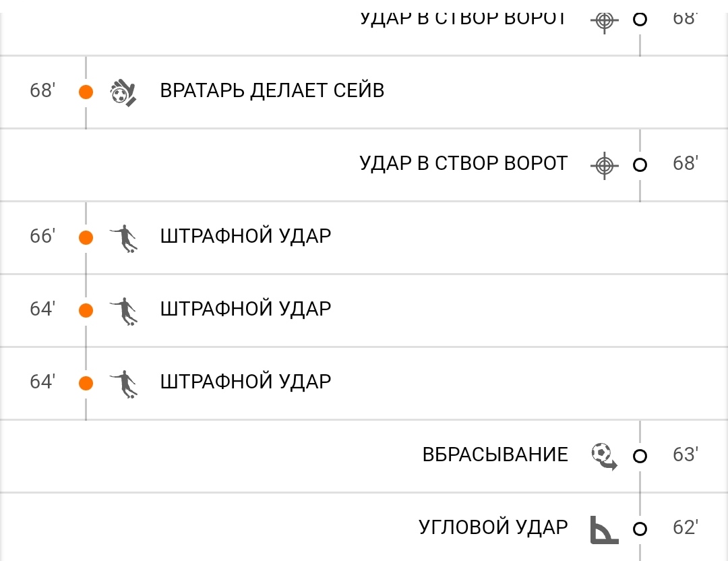
Task: Click the shot on target crosshair icon at 68'
Action: tap(605, 165)
